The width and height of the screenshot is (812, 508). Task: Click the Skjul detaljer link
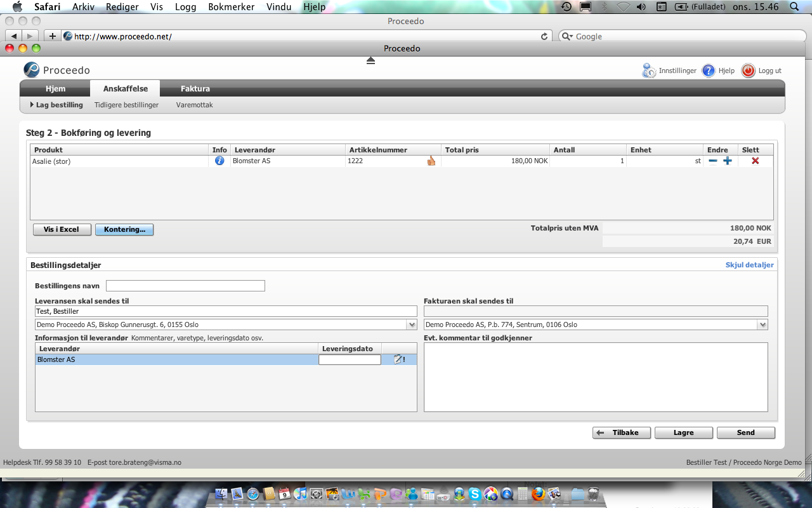point(749,265)
